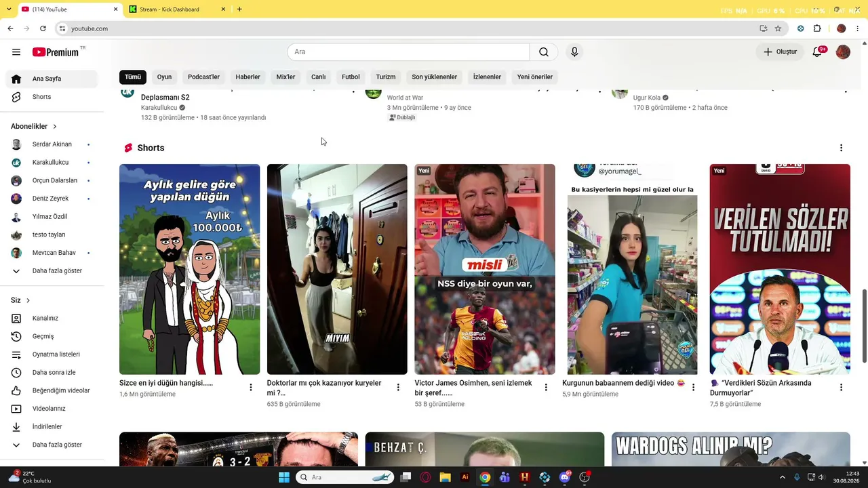Image resolution: width=868 pixels, height=488 pixels.
Task: Open Siz section chevron
Action: 28,300
